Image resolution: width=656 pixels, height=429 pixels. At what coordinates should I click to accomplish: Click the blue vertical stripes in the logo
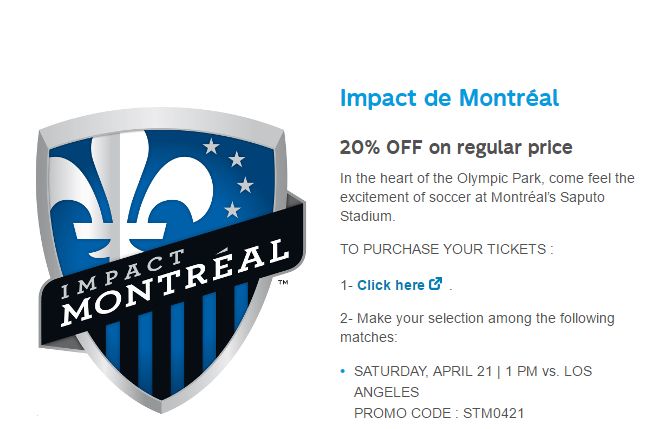coord(176,339)
